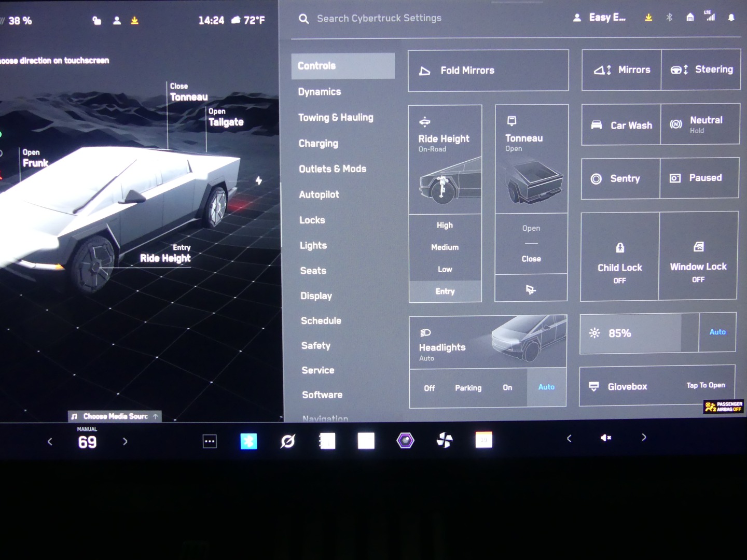Set headlights to On
Viewport: 747px width, 560px height.
tap(507, 388)
